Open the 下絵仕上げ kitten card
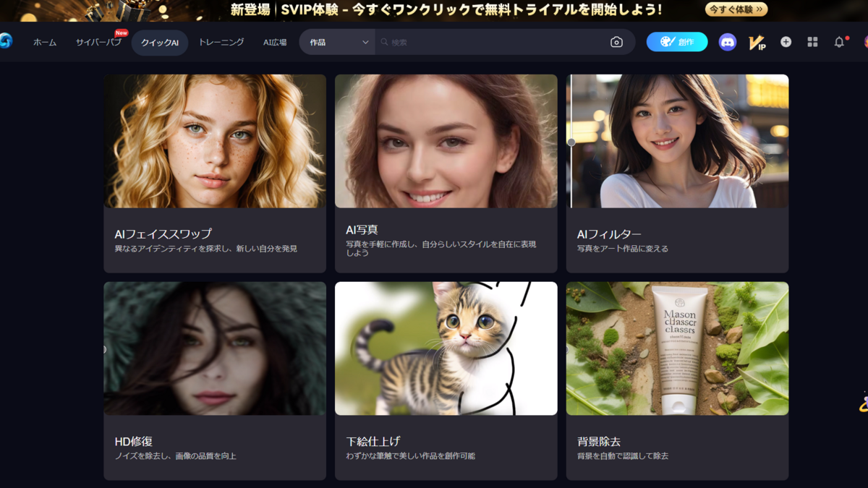 (x=446, y=381)
